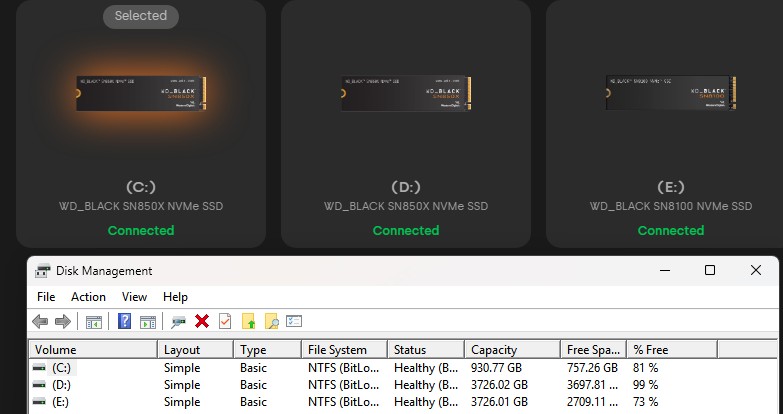Toggle Show/Hide Console Tree toolbar icon

(x=94, y=322)
